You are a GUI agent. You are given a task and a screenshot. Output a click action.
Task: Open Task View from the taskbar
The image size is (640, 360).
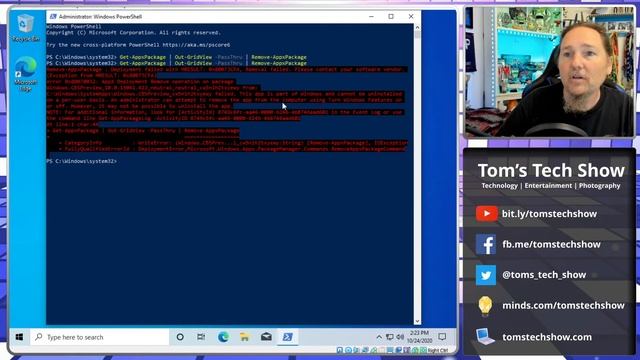click(201, 337)
